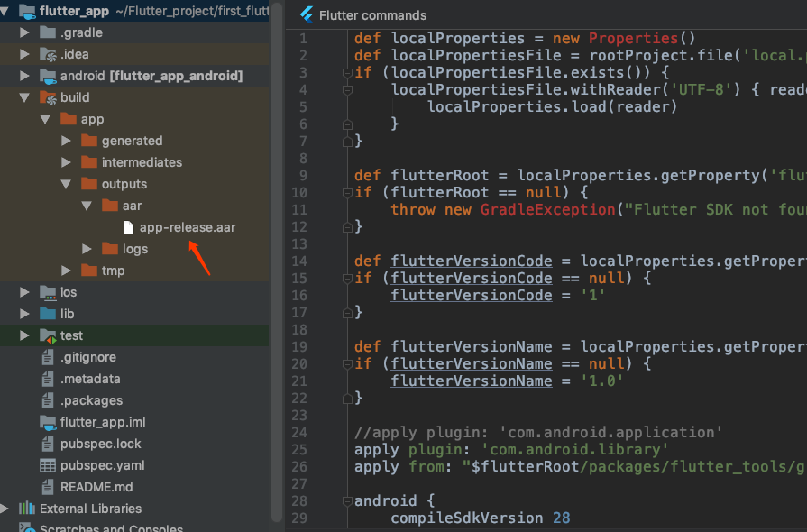Viewport: 807px width, 532px height.
Task: Click the External Libraries bars icon
Action: point(27,509)
